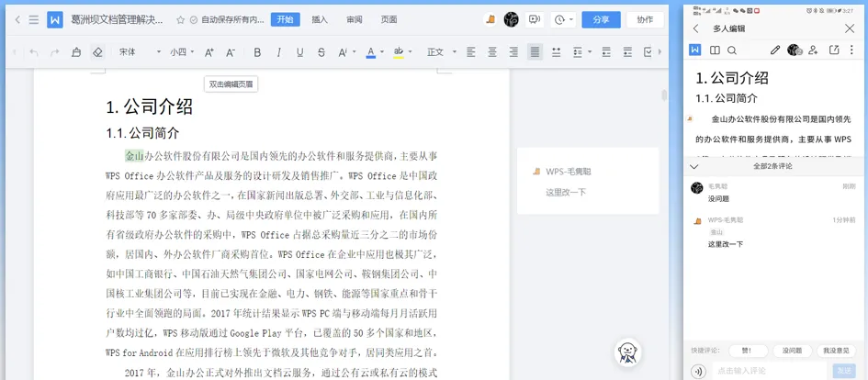The image size is (868, 380).
Task: Click the distributed alignment icon
Action: (x=557, y=52)
